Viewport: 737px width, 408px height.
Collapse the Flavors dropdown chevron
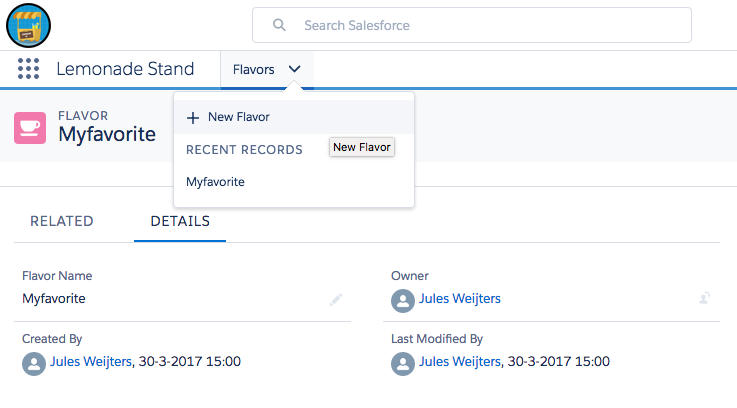[294, 69]
